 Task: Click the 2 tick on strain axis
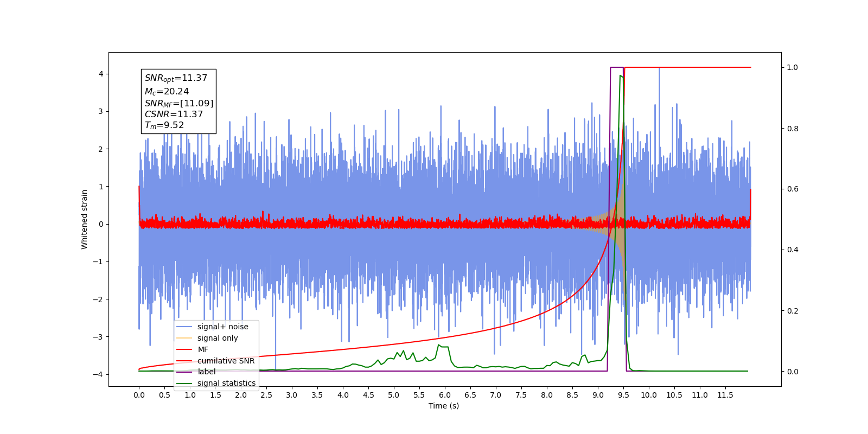pos(101,149)
